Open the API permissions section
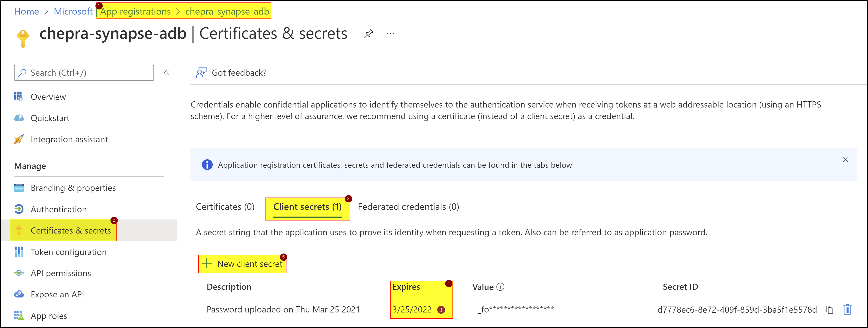This screenshot has width=868, height=328. [61, 273]
